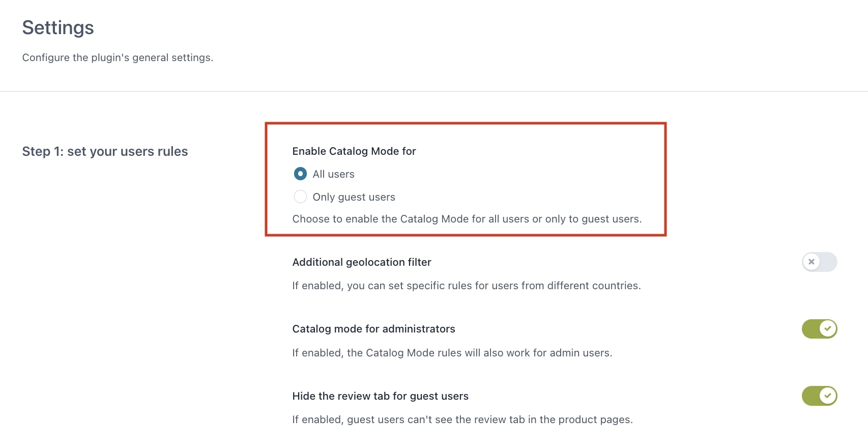Click the Enable Catalog Mode for label

tap(354, 151)
